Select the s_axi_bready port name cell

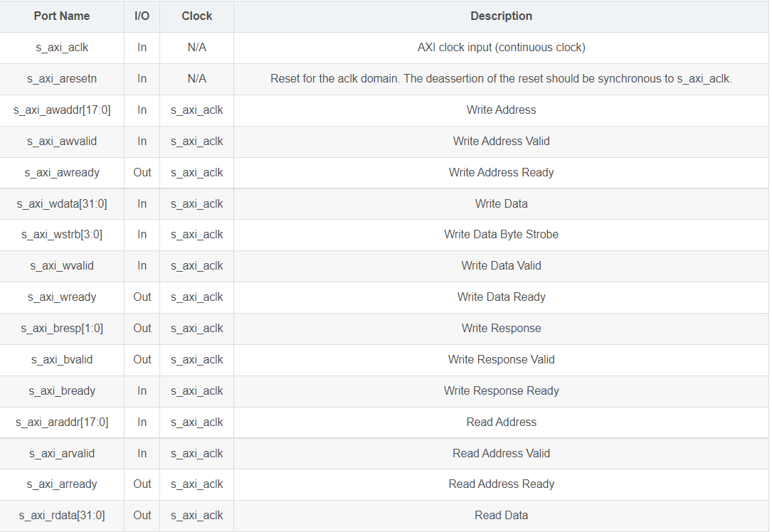[x=62, y=391]
